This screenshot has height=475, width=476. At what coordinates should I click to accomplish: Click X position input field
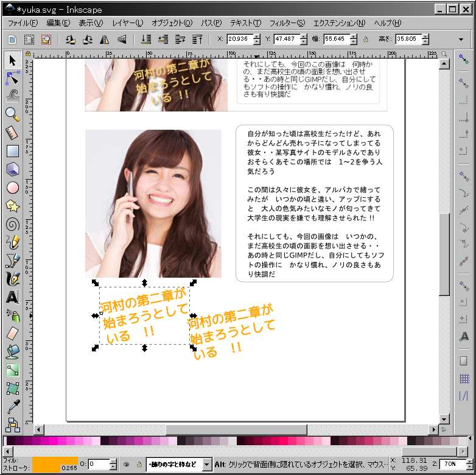coord(240,39)
